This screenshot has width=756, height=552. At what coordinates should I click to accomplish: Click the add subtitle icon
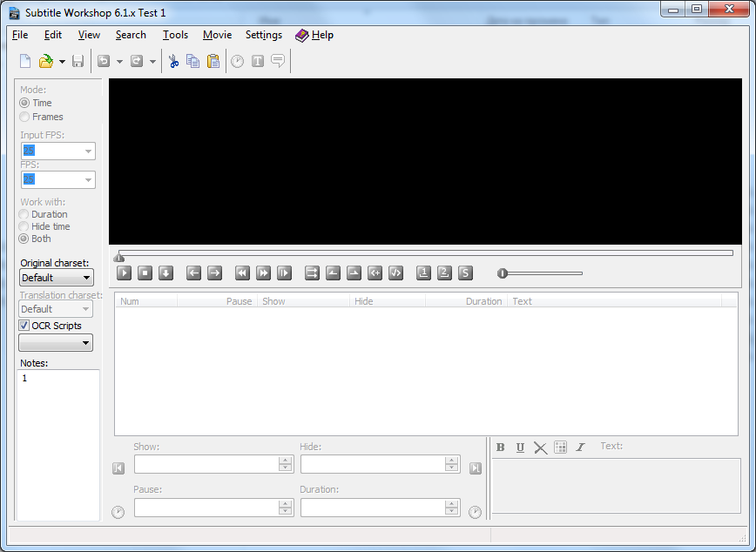coord(375,273)
